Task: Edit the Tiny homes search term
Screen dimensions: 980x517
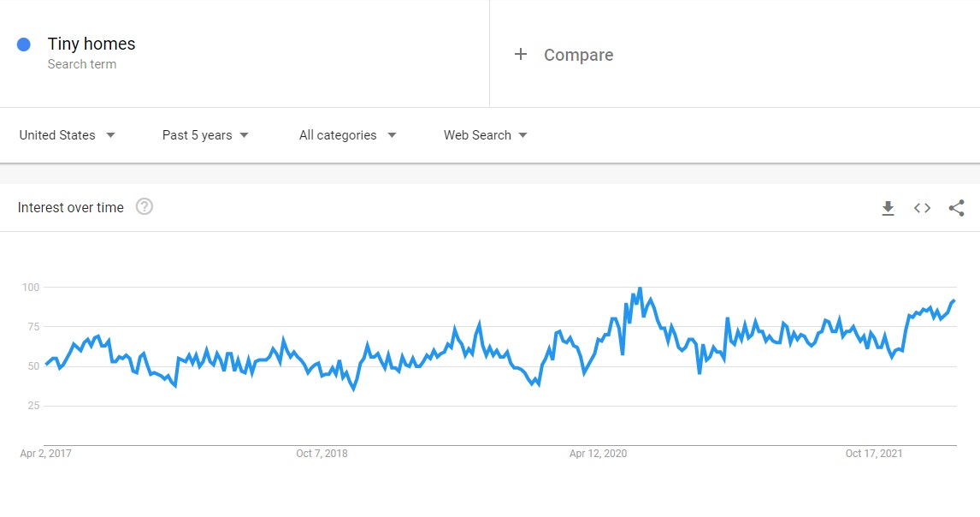Action: 92,45
